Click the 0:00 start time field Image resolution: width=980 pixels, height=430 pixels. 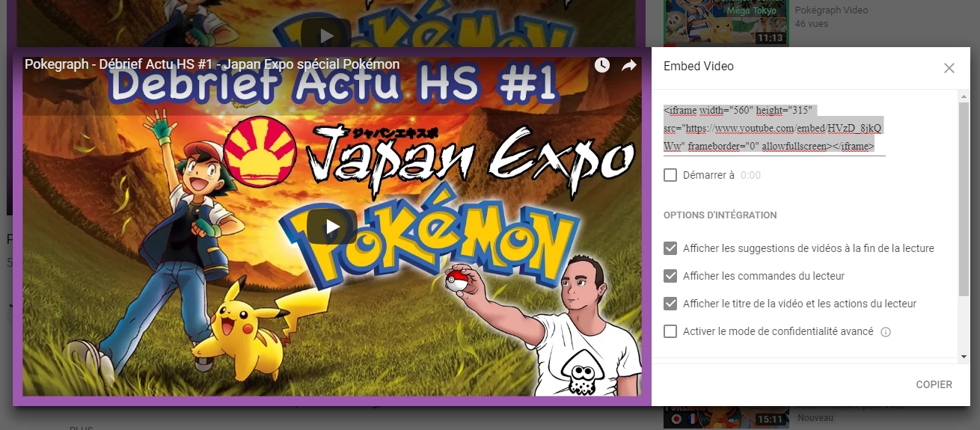pos(750,175)
